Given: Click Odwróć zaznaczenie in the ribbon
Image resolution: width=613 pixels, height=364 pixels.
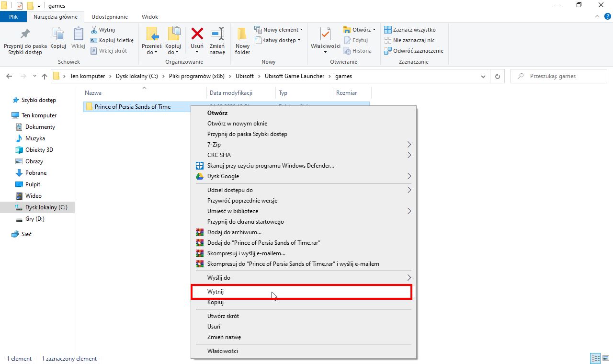Looking at the screenshot, I should tap(414, 51).
